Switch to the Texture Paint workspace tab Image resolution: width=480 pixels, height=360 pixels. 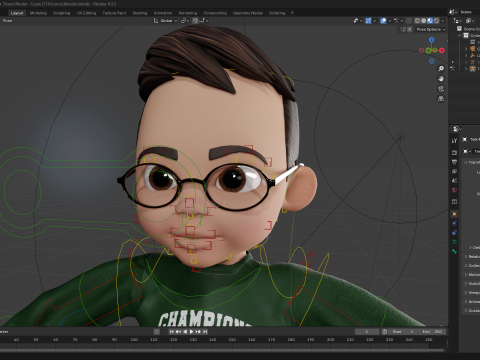[114, 13]
